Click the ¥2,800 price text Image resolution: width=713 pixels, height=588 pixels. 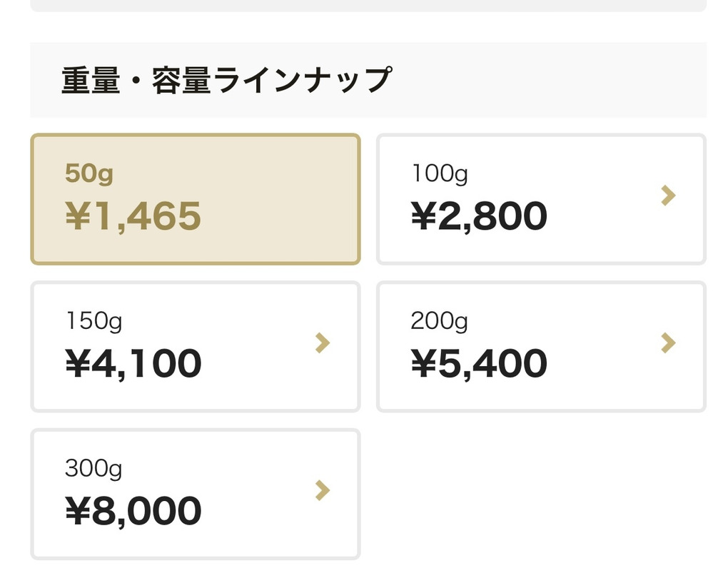479,216
